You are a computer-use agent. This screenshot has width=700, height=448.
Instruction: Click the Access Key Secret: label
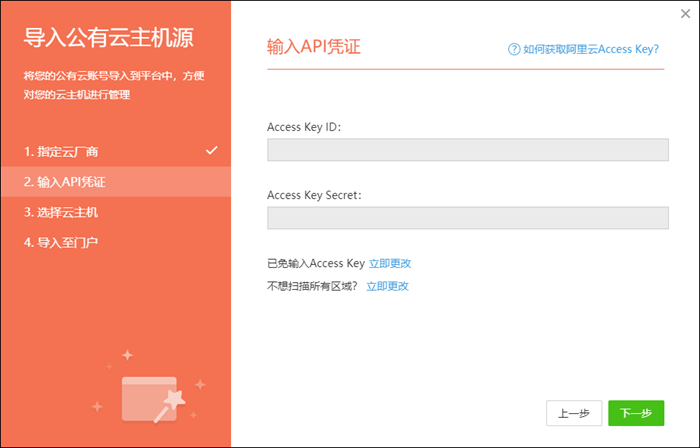[314, 195]
